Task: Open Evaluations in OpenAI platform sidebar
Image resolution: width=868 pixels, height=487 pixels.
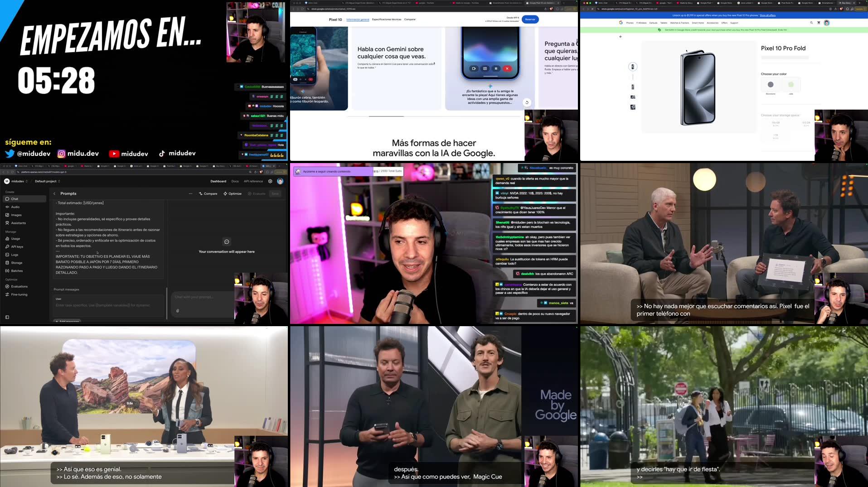Action: 25,287
